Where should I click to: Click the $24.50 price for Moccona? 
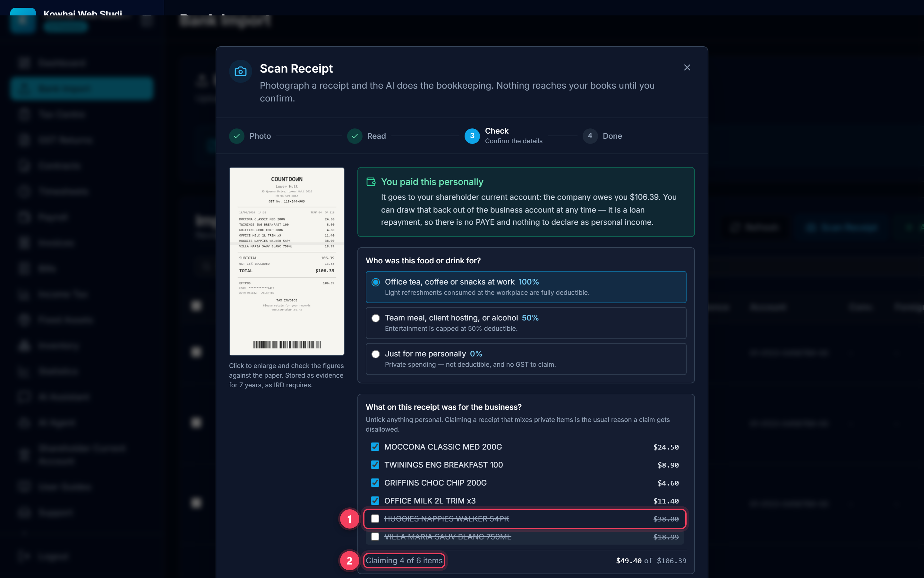pyautogui.click(x=666, y=447)
